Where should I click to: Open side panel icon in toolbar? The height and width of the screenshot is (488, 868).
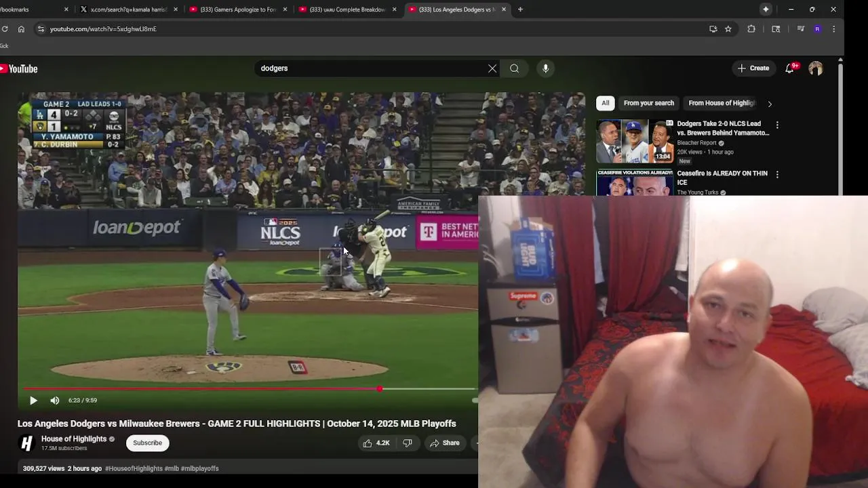pos(776,29)
